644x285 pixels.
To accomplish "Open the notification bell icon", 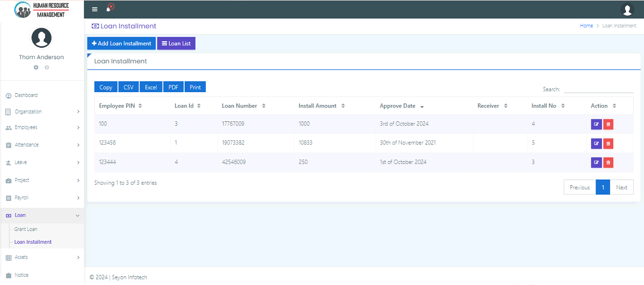I will (109, 9).
